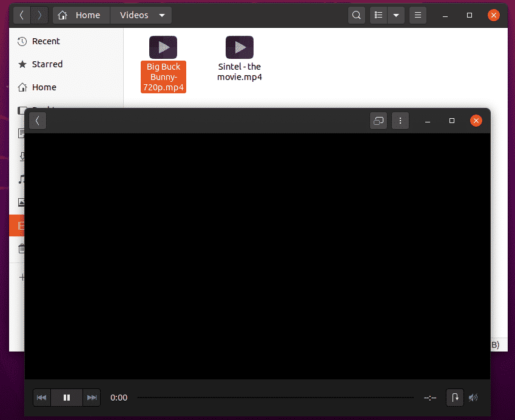Select the search icon in Files toolbar
The width and height of the screenshot is (515, 420).
[357, 15]
